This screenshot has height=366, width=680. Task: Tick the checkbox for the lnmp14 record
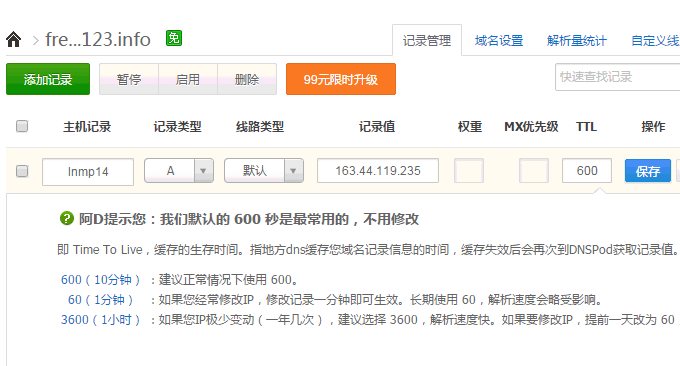[22, 171]
